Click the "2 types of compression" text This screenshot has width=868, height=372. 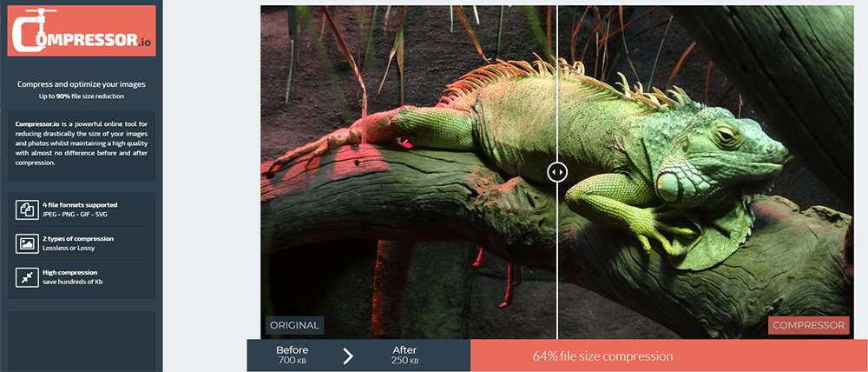click(78, 238)
